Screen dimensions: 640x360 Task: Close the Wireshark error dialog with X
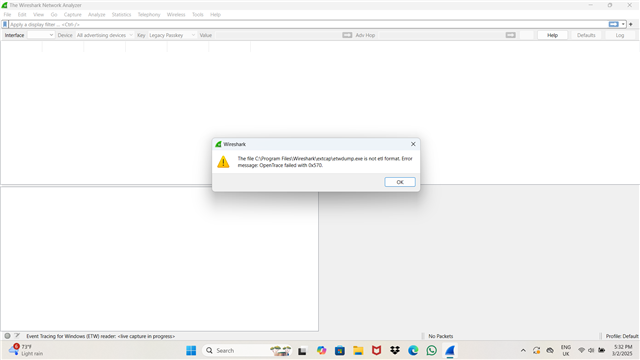pyautogui.click(x=413, y=144)
